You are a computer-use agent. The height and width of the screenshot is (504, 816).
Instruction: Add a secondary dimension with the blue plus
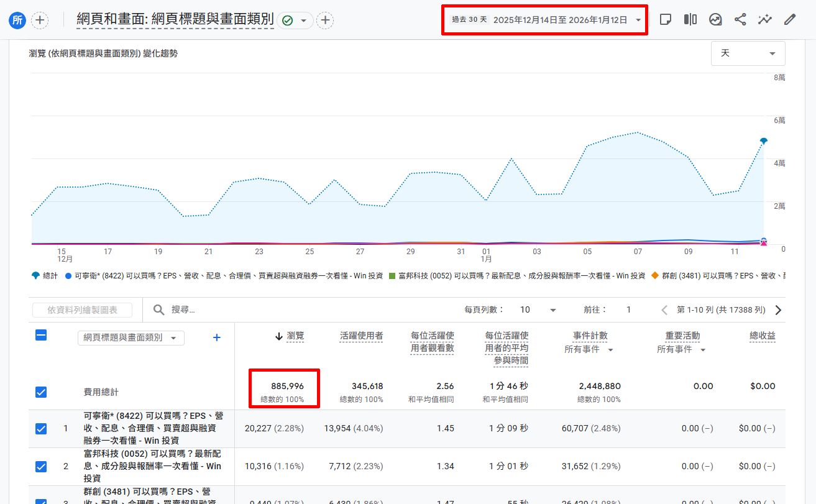(x=216, y=337)
